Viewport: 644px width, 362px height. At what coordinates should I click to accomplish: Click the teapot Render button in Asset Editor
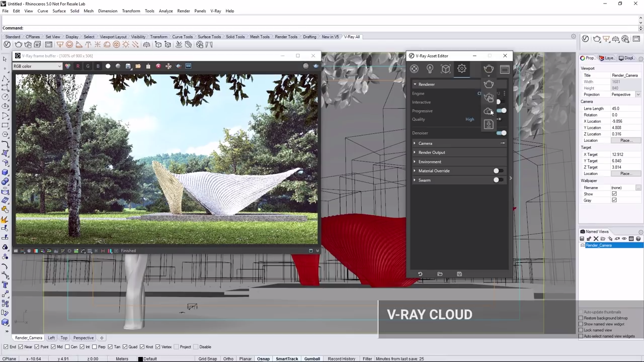pyautogui.click(x=489, y=69)
